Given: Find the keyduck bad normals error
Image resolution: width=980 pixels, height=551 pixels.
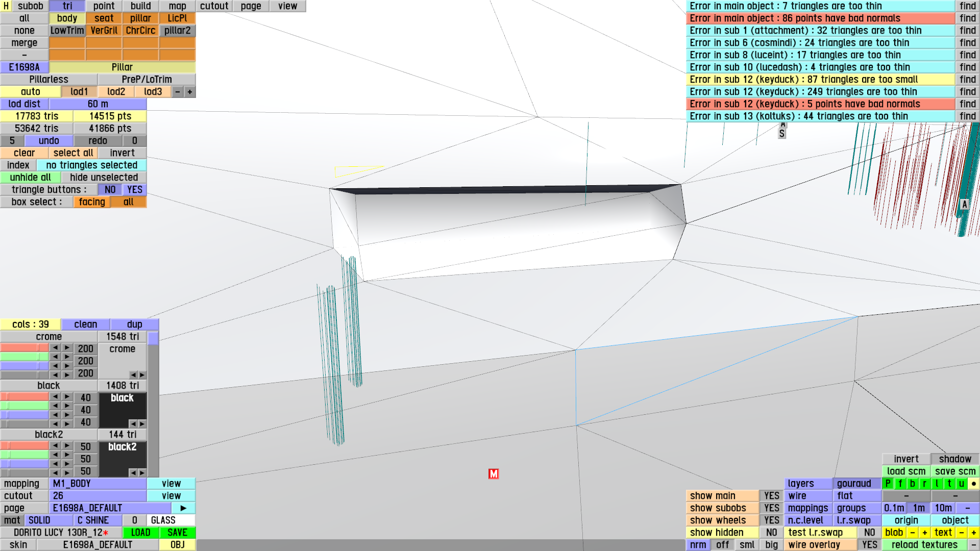Looking at the screenshot, I should pos(967,104).
